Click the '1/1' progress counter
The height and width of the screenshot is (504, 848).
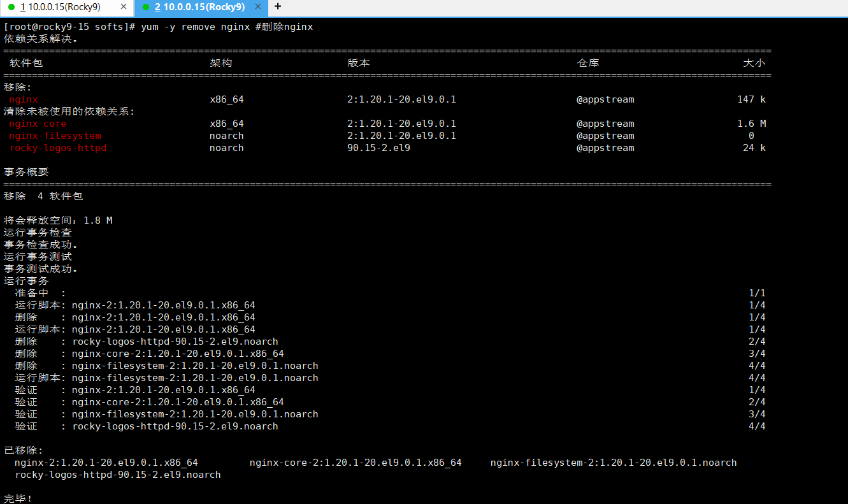coord(757,293)
